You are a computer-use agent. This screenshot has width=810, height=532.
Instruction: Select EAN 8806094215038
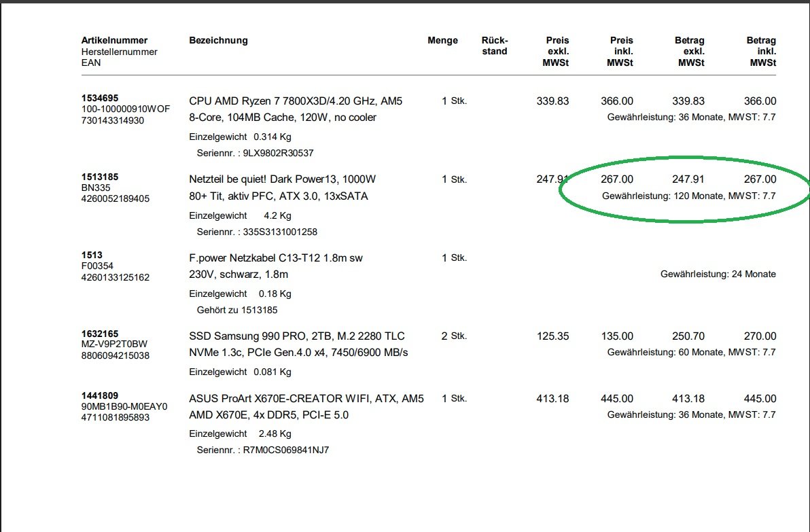coord(116,355)
